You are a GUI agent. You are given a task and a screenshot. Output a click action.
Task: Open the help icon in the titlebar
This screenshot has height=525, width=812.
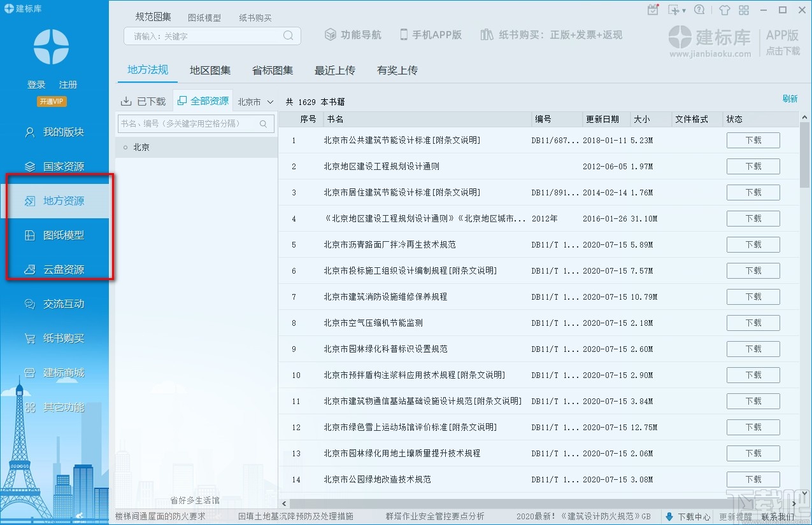700,10
